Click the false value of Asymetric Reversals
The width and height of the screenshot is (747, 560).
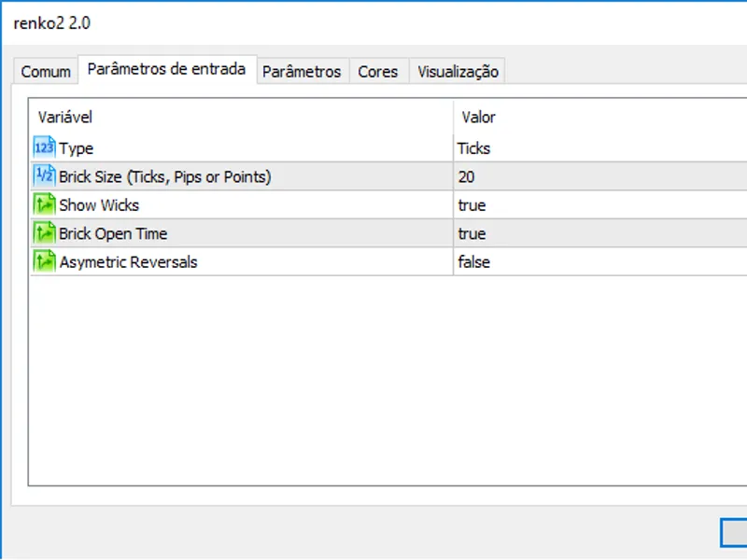(474, 262)
